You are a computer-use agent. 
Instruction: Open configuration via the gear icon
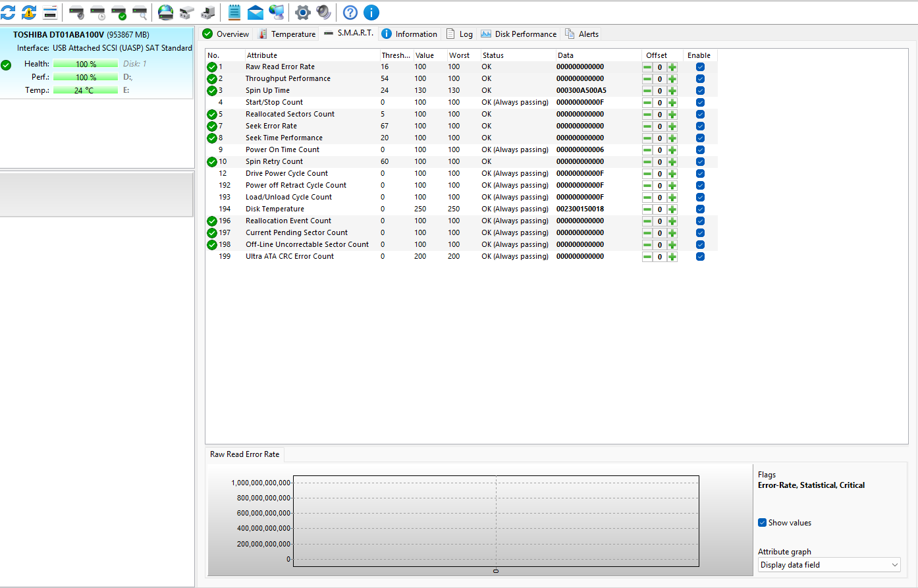303,13
